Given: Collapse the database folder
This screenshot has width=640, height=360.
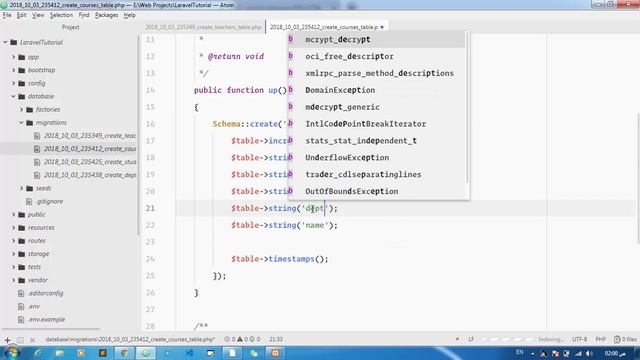Looking at the screenshot, I should (x=13, y=96).
